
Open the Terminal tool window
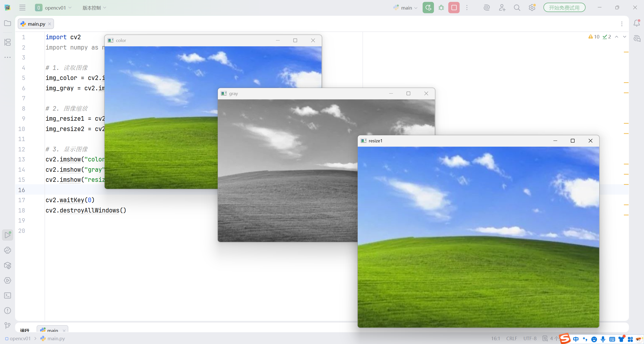tap(8, 295)
